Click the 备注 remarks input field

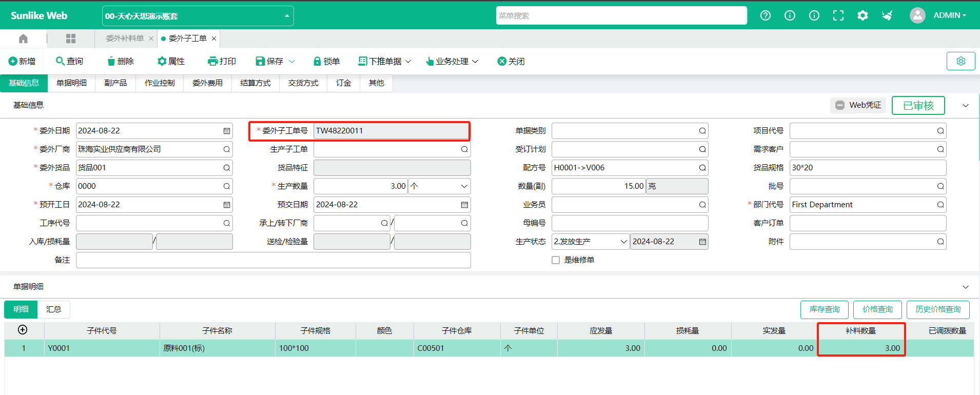(x=273, y=260)
